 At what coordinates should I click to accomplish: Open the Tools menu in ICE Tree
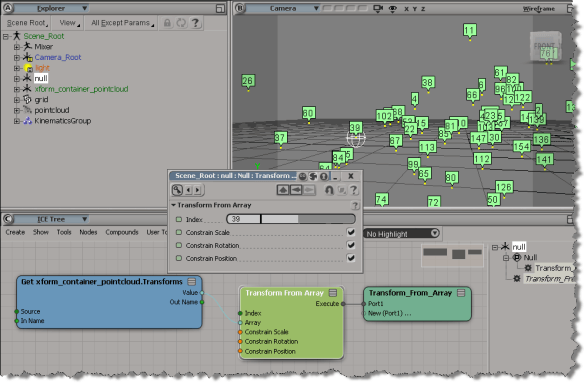click(x=64, y=232)
